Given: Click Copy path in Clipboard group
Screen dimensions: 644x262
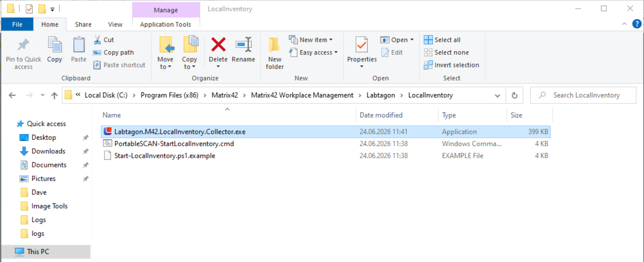Looking at the screenshot, I should 113,53.
